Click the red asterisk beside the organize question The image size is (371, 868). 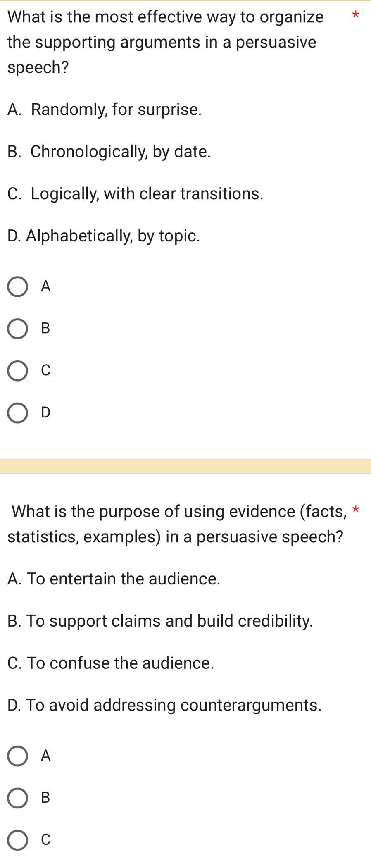click(355, 17)
